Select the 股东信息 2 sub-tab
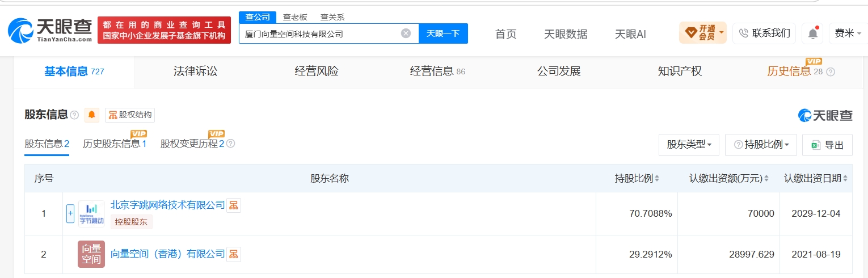The height and width of the screenshot is (278, 868). [47, 144]
